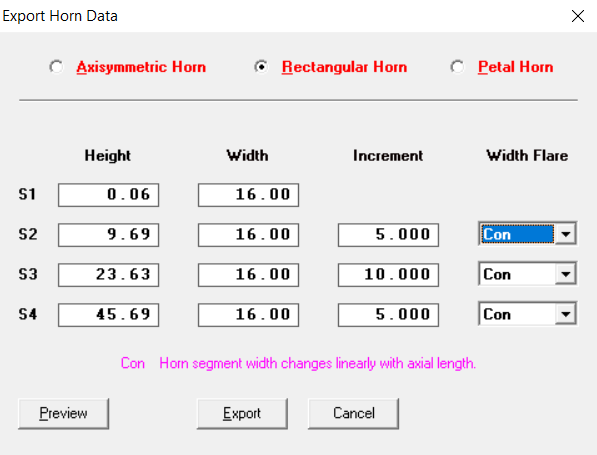Click the Cancel button
The width and height of the screenshot is (597, 455).
pos(354,413)
